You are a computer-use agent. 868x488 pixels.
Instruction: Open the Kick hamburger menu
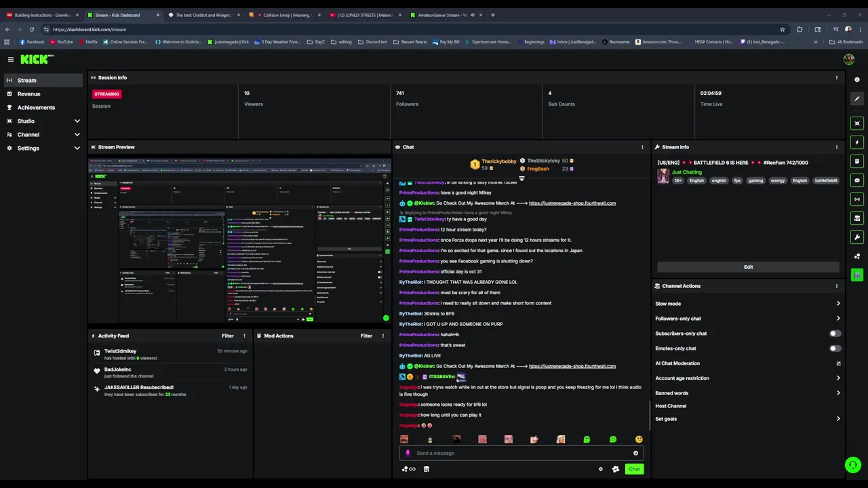point(10,60)
